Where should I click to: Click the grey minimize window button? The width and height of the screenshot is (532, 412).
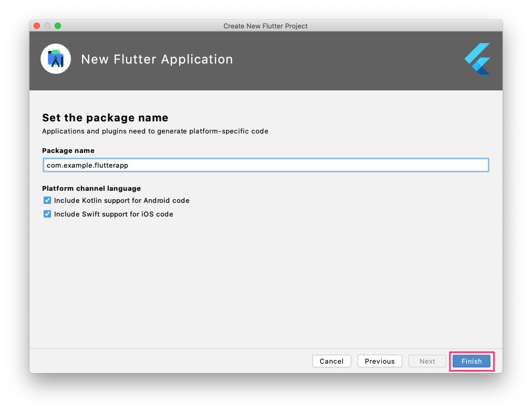click(x=47, y=26)
